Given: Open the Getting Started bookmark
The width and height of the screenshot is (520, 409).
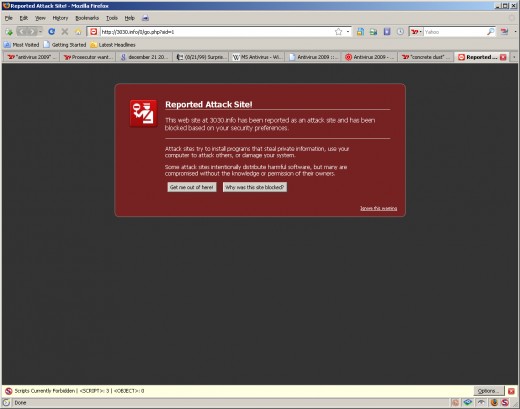Looking at the screenshot, I should (x=65, y=45).
